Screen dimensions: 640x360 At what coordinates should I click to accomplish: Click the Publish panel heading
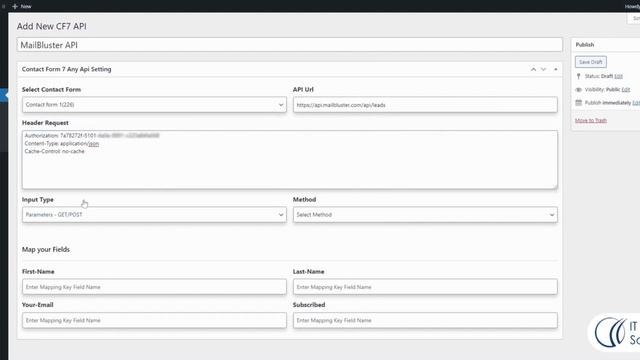[x=584, y=44]
